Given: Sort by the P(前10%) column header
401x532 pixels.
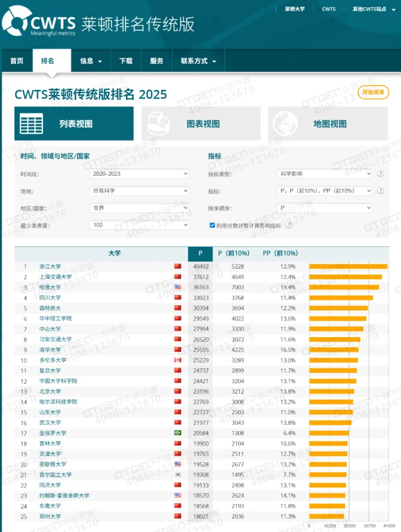Looking at the screenshot, I should pos(234,253).
